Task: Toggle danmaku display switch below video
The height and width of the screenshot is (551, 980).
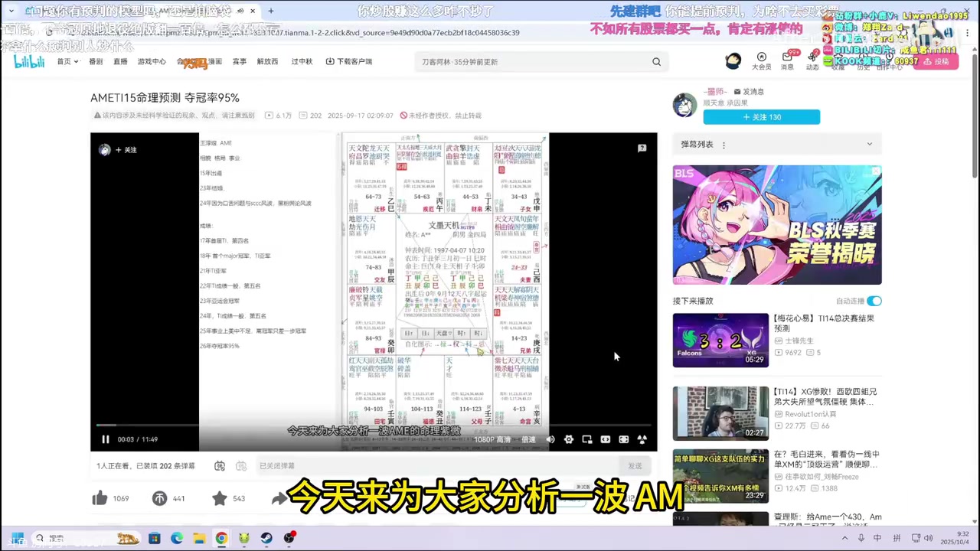Action: click(x=220, y=465)
